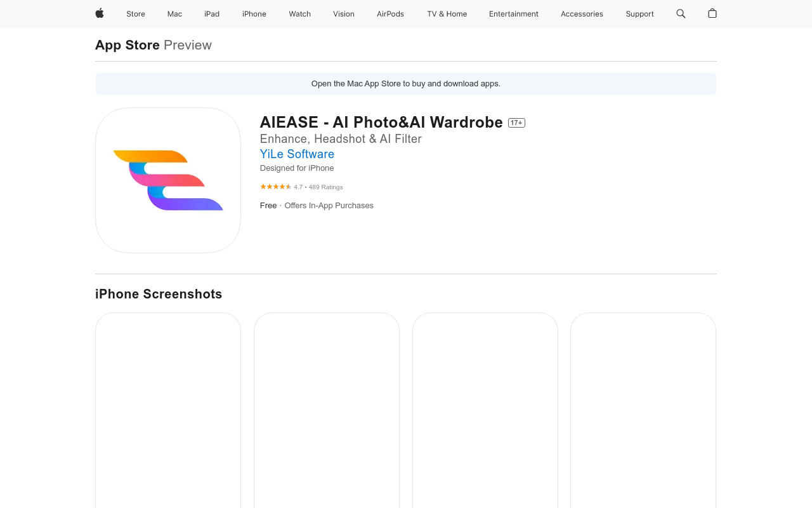Open the search magnifier icon
The height and width of the screenshot is (508, 812).
[681, 13]
